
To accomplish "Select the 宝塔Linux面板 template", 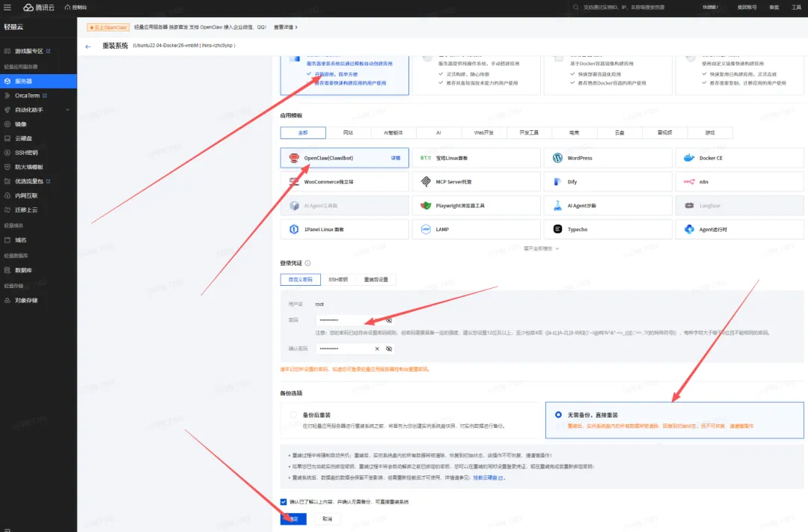I will coord(476,158).
